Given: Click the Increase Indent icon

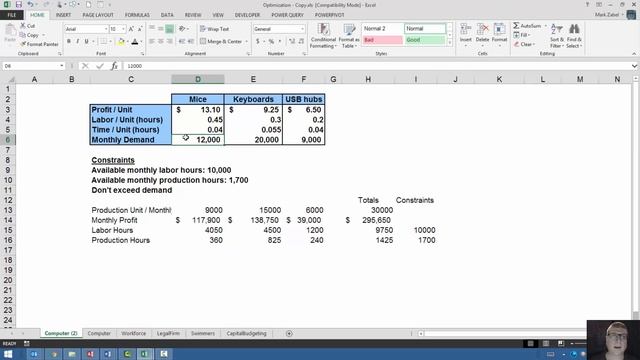Looking at the screenshot, I should click(190, 41).
